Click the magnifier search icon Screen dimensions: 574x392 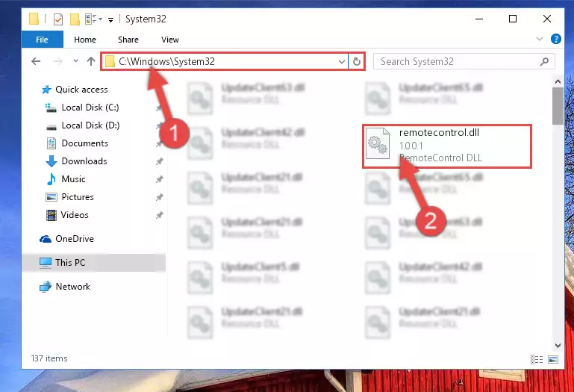[x=544, y=61]
